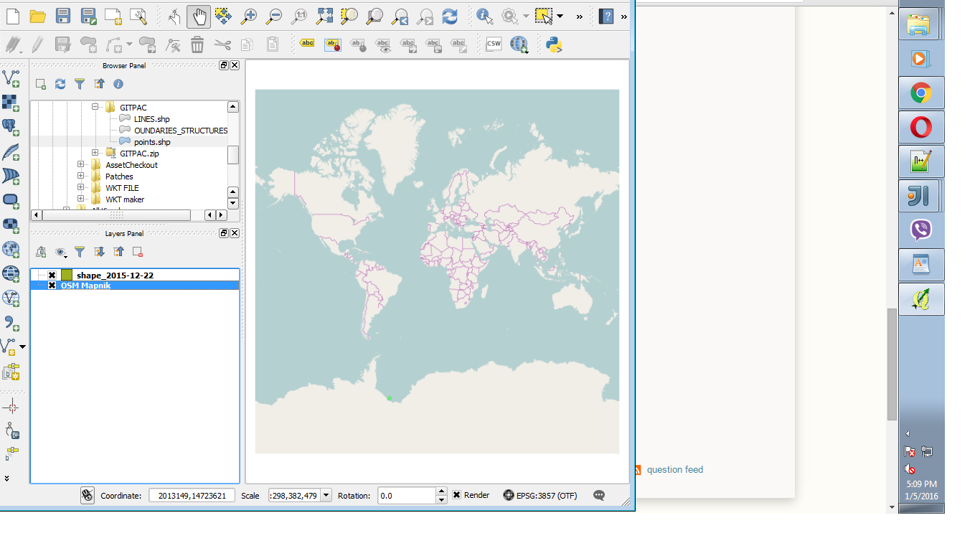Viewport: 980px width, 551px height.
Task: Click the Save As project icon
Action: click(88, 17)
